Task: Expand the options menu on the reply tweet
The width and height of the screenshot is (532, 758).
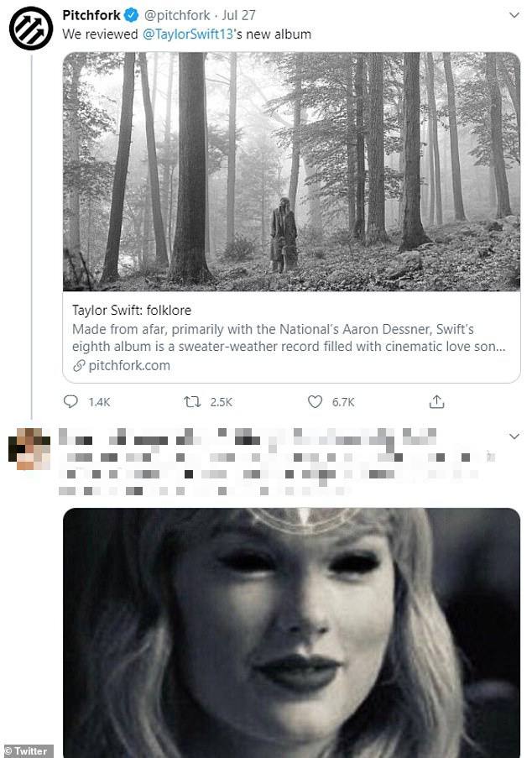Action: (514, 436)
